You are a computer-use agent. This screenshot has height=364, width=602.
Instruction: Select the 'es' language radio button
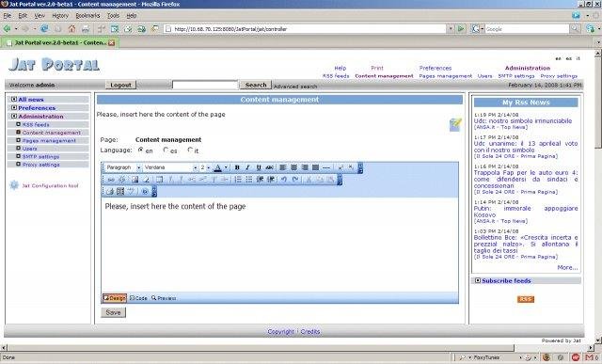(x=166, y=150)
